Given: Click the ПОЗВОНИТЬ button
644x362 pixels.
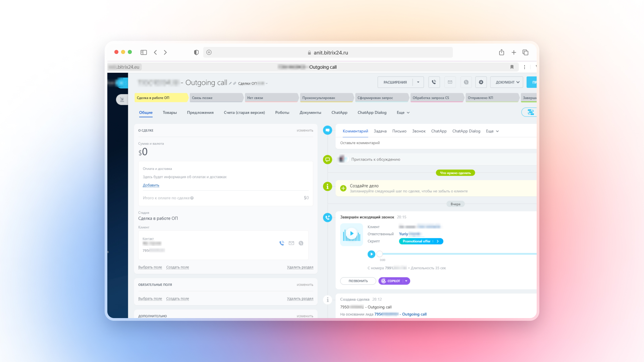Looking at the screenshot, I should [358, 281].
